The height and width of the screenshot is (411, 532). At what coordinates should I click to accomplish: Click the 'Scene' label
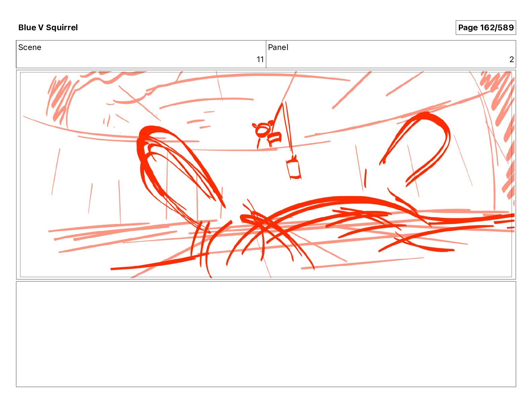click(x=30, y=47)
